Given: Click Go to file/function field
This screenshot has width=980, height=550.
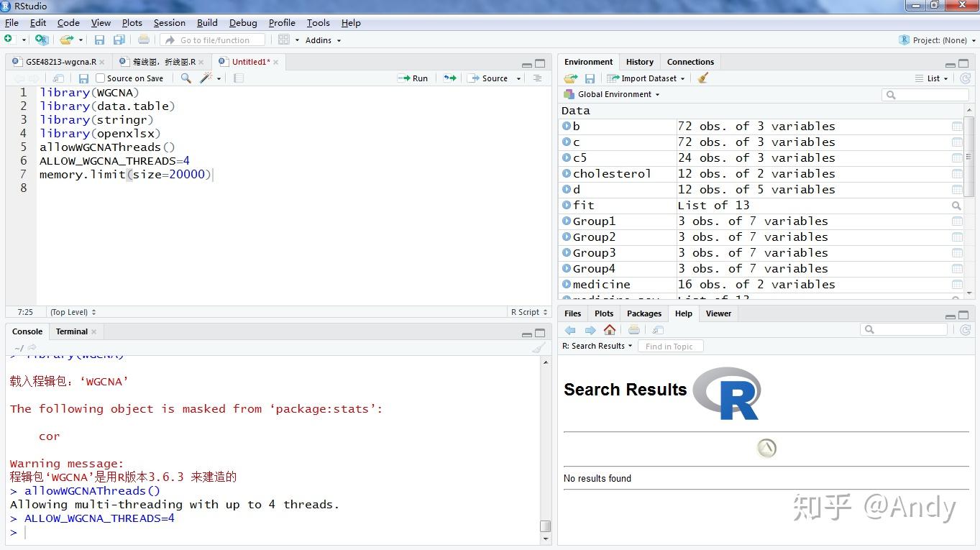Looking at the screenshot, I should coord(213,40).
